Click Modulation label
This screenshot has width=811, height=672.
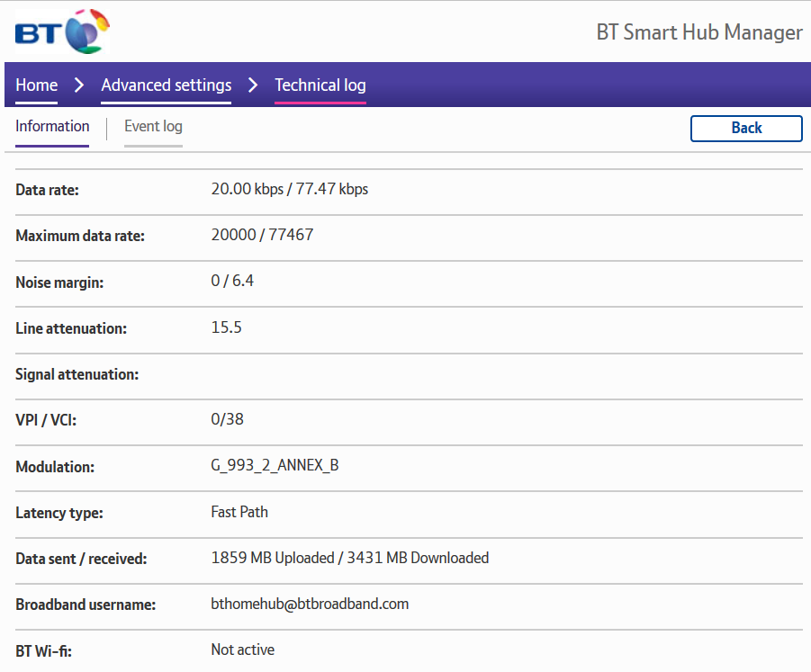click(x=55, y=467)
